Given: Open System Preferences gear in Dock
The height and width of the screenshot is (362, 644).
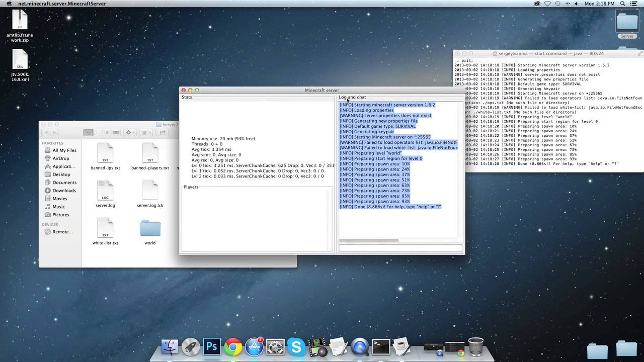Looking at the screenshot, I should [275, 347].
